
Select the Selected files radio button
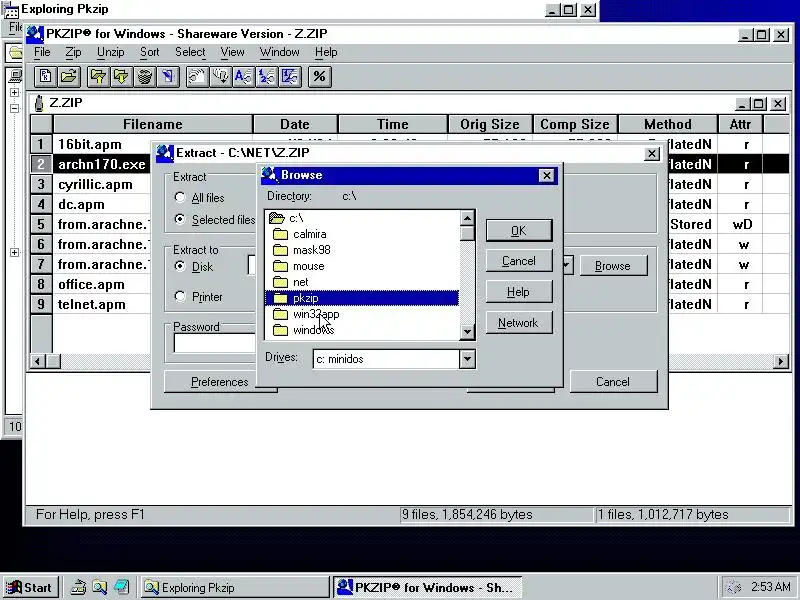[x=180, y=219]
